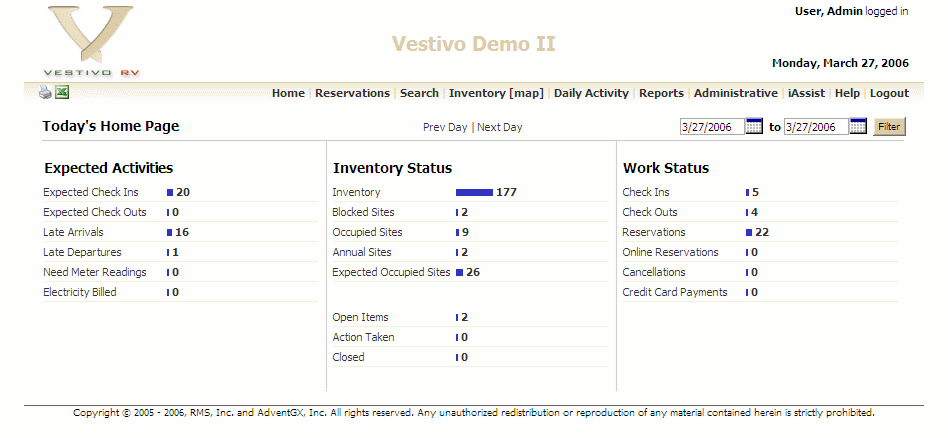Screen dimensions: 948x438
Task: Open the iAssist menu item
Action: (x=806, y=93)
